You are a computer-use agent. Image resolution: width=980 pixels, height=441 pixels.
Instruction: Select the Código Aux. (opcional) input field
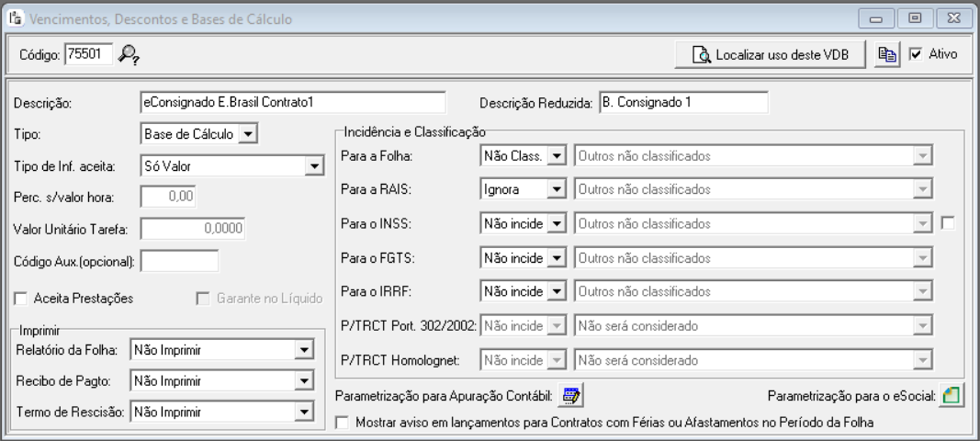[x=179, y=261]
